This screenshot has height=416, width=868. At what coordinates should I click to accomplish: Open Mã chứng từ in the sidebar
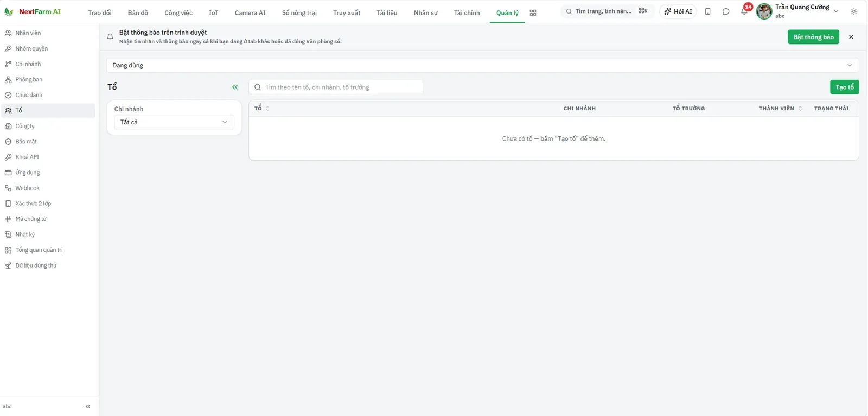[48, 219]
